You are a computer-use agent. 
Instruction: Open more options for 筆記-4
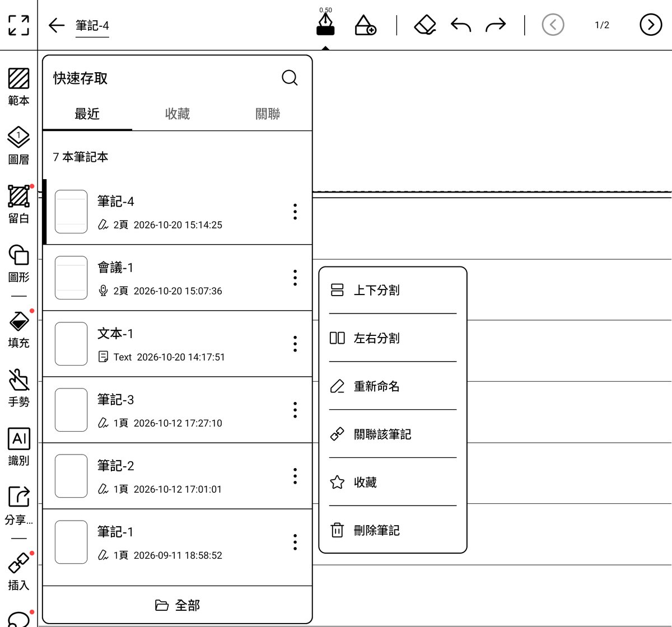295,212
